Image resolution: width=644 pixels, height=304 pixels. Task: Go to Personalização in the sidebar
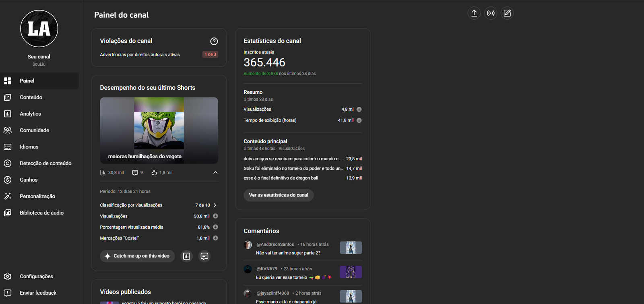(x=39, y=196)
